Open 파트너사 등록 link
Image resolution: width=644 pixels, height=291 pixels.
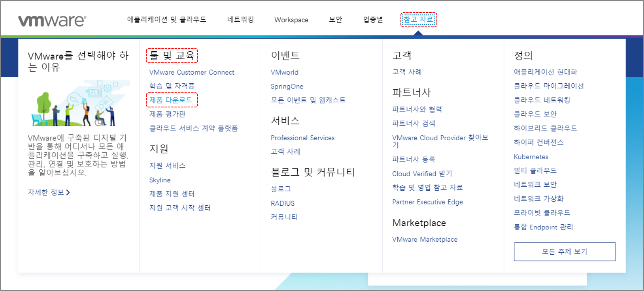click(414, 160)
